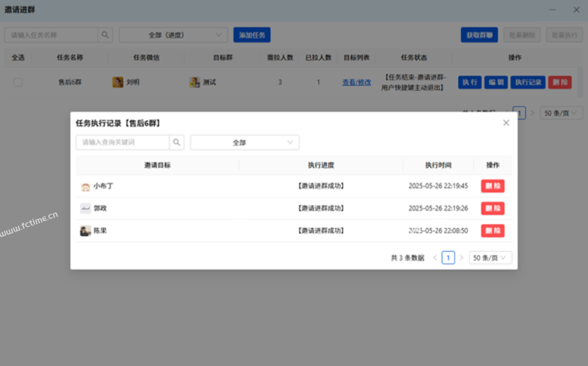Click the 售后6群 task name cell
The width and height of the screenshot is (588, 366).
pos(70,82)
